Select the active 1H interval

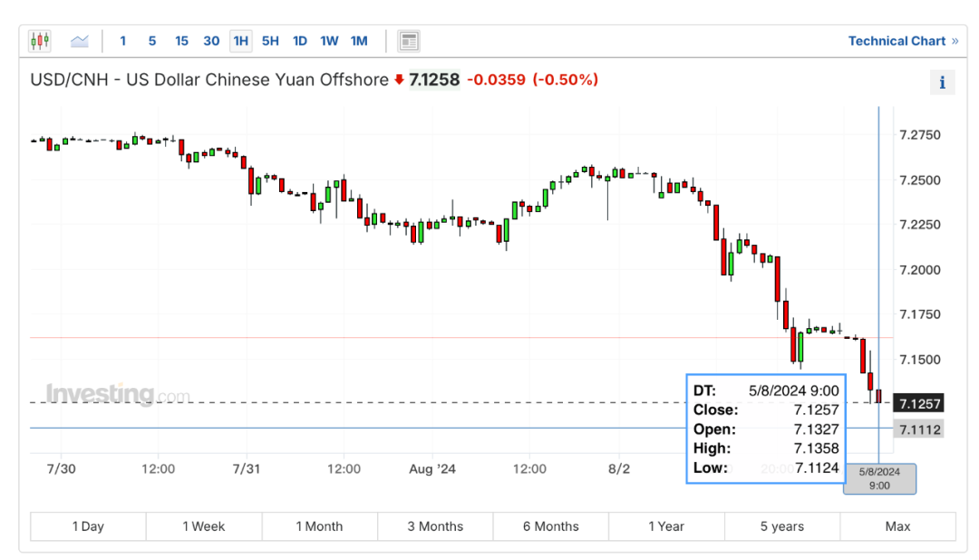pyautogui.click(x=240, y=41)
